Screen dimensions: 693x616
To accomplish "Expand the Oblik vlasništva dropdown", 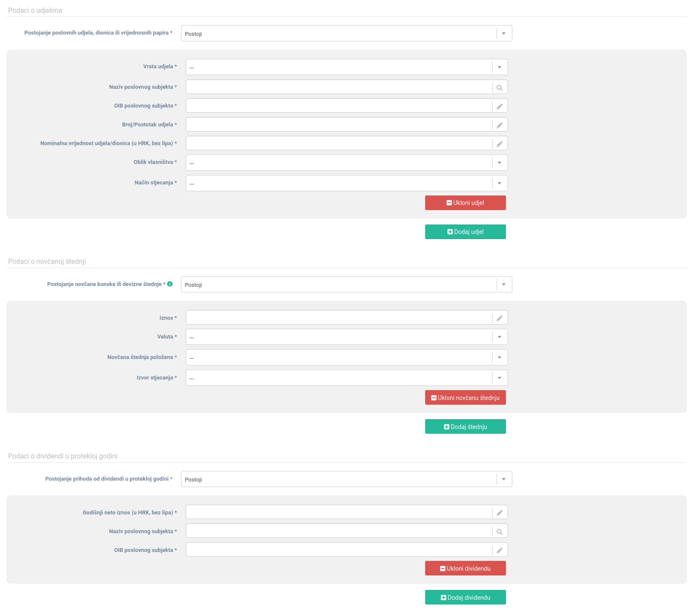I will [x=346, y=163].
